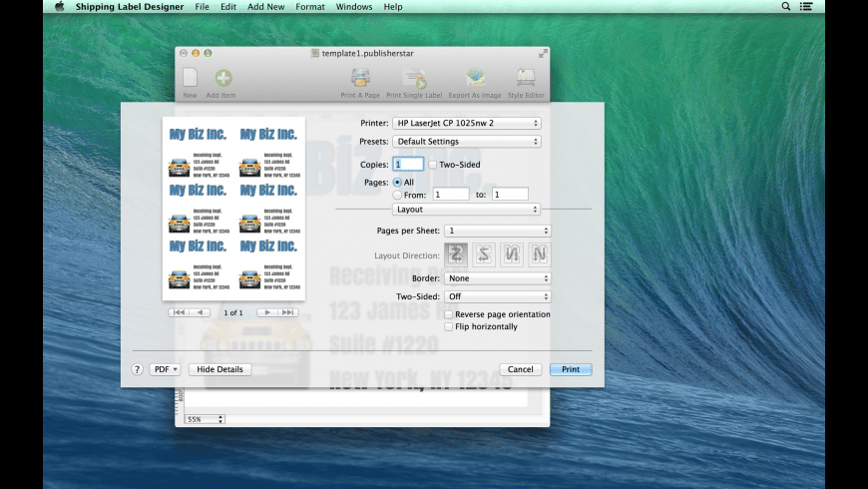Open the Help menu
868x489 pixels.
393,7
